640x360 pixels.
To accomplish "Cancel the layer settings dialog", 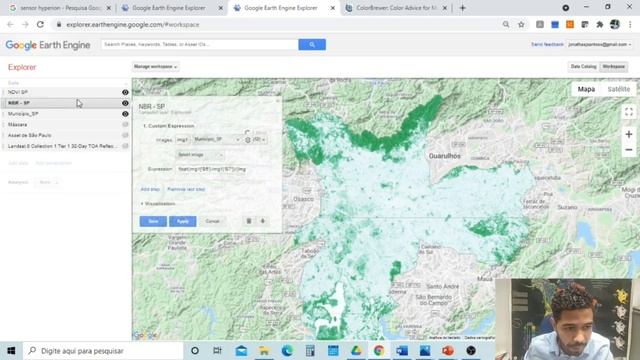I will (212, 221).
